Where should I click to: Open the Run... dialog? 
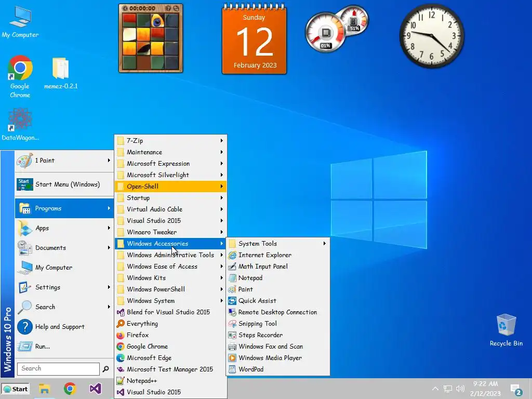(x=64, y=346)
